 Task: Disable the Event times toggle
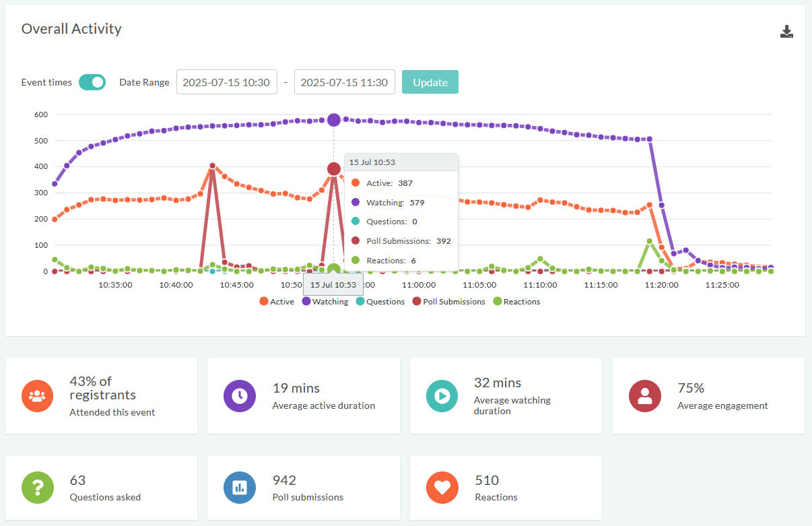[92, 81]
